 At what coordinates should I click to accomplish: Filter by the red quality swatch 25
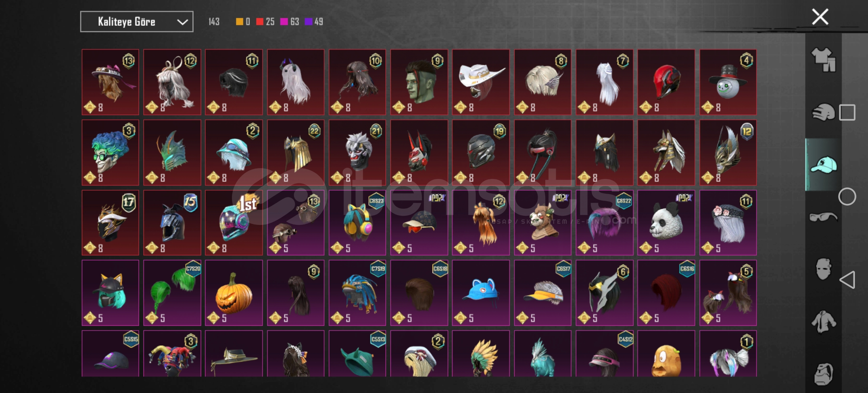point(265,21)
